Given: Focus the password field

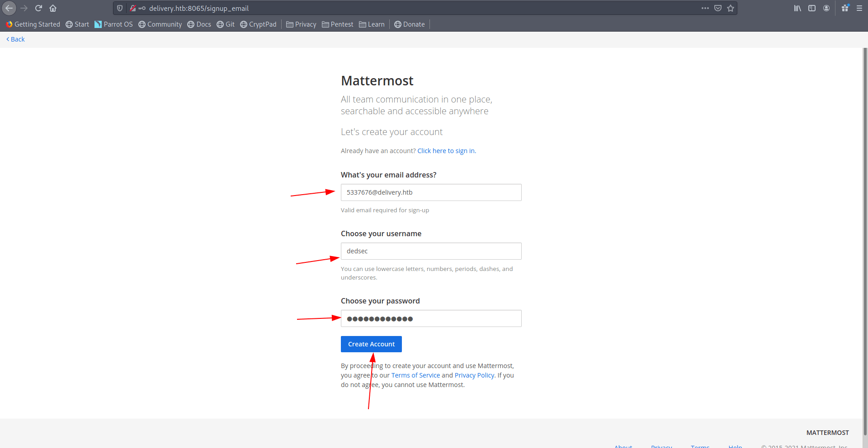Looking at the screenshot, I should [431, 318].
